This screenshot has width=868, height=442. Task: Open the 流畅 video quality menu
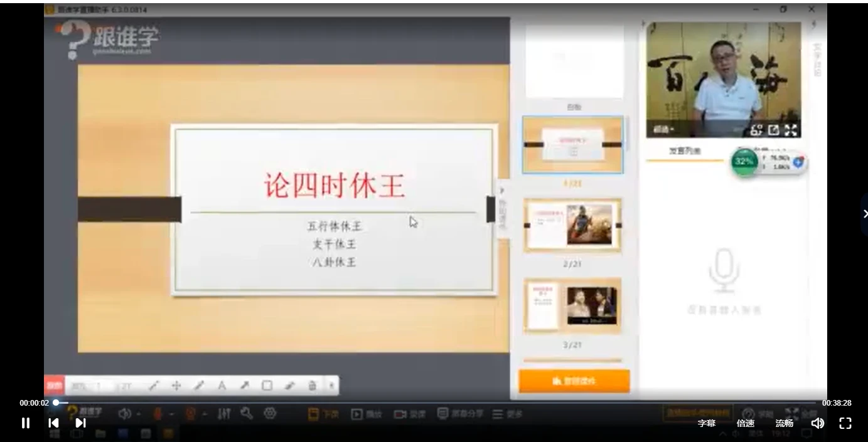coord(784,423)
